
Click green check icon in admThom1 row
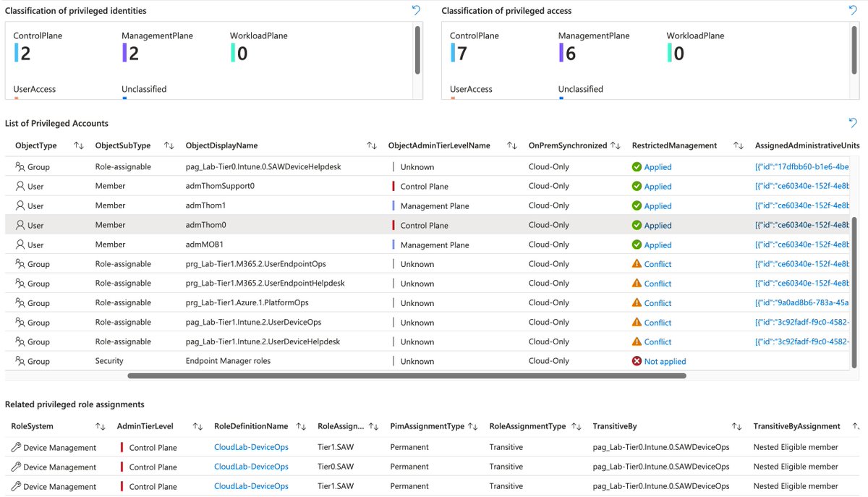tap(637, 205)
